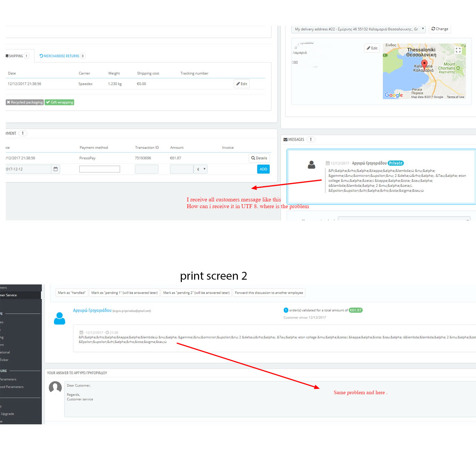Click the blue customer profile icon
476x476 pixels.
[59, 318]
